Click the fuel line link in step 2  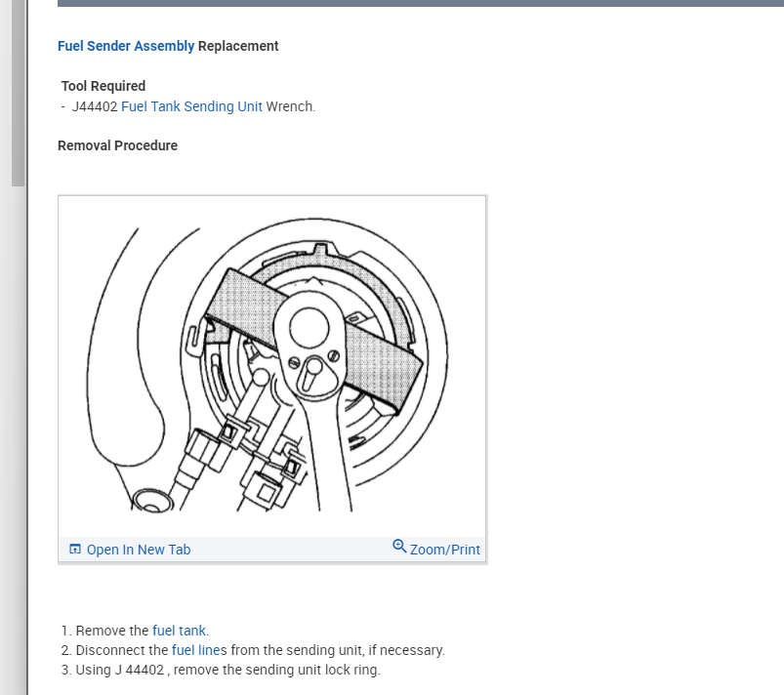pos(195,650)
